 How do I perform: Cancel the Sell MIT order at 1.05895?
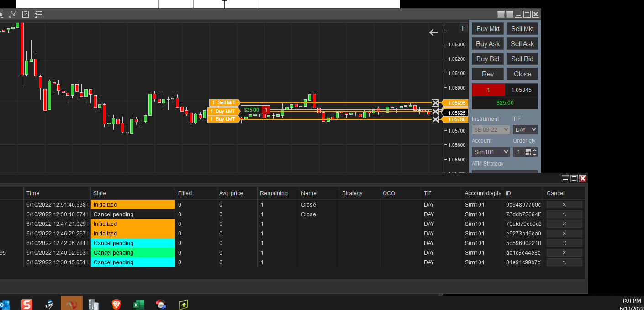(x=435, y=103)
